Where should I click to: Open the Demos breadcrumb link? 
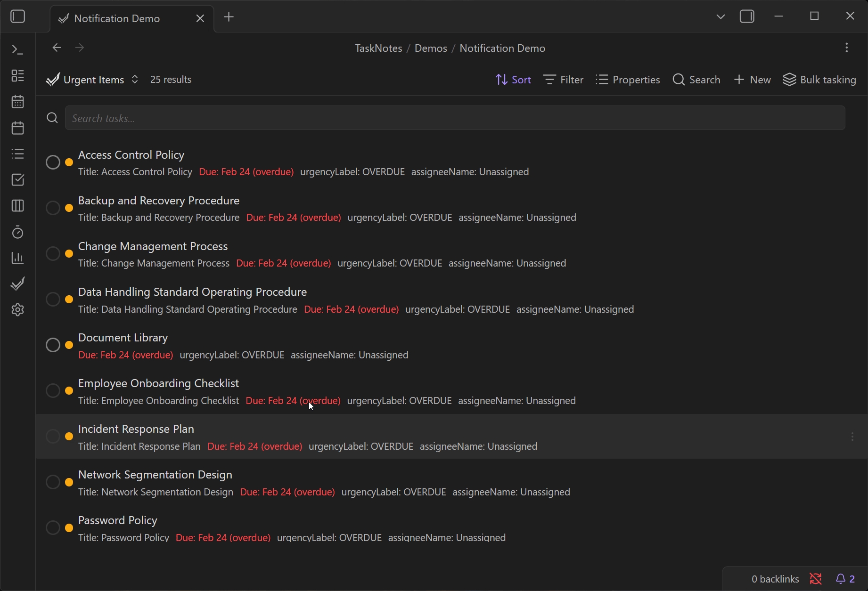tap(430, 48)
